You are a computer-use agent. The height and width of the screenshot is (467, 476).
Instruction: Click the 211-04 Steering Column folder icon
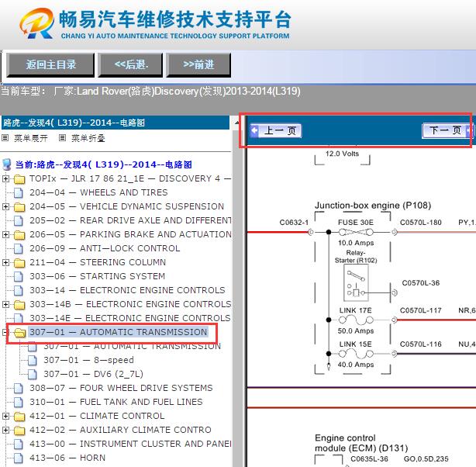point(19,263)
